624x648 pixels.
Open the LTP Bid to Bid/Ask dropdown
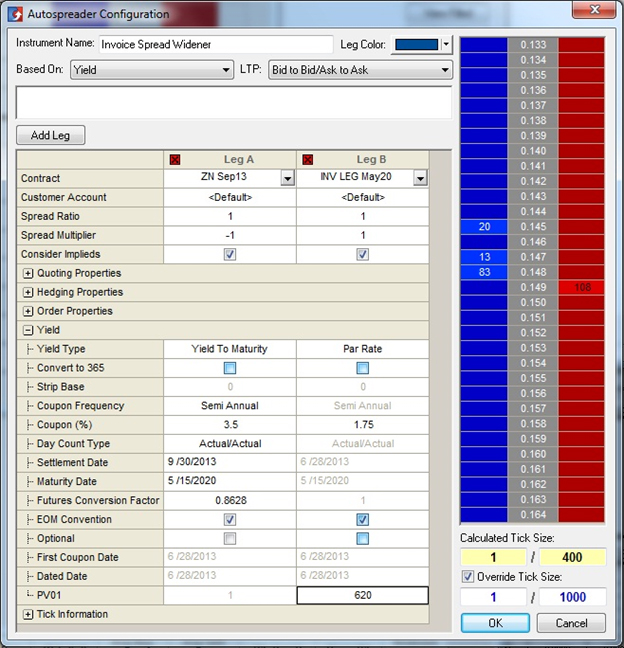point(360,71)
